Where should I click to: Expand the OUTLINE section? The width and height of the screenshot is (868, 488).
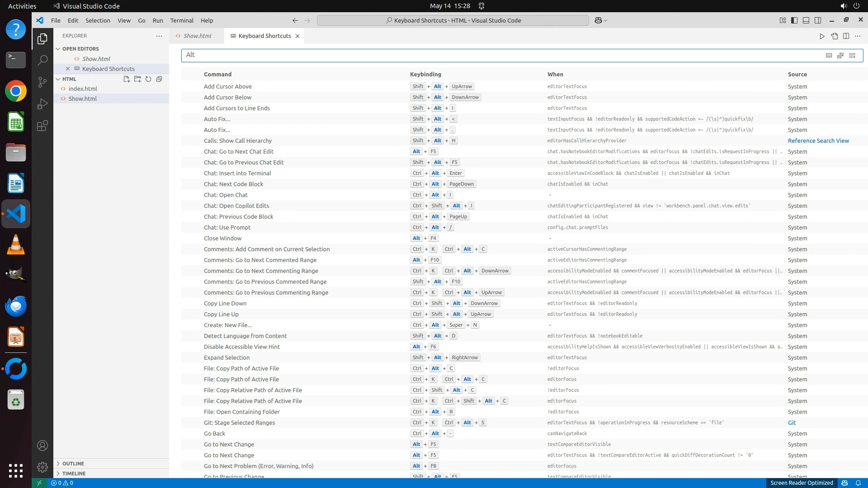[x=73, y=464]
